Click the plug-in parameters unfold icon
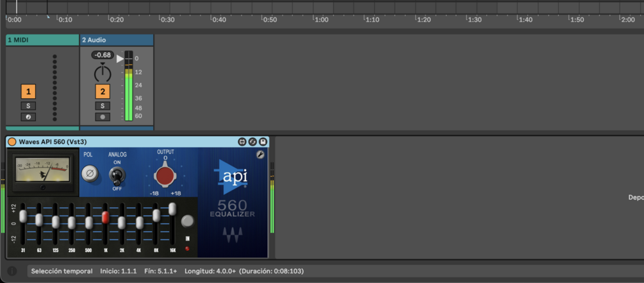The image size is (644, 283). [242, 142]
